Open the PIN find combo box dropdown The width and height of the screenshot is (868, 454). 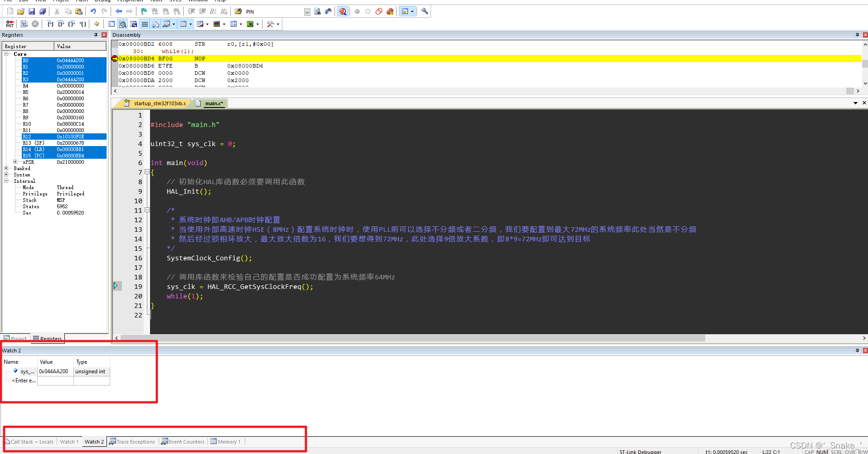tap(307, 12)
